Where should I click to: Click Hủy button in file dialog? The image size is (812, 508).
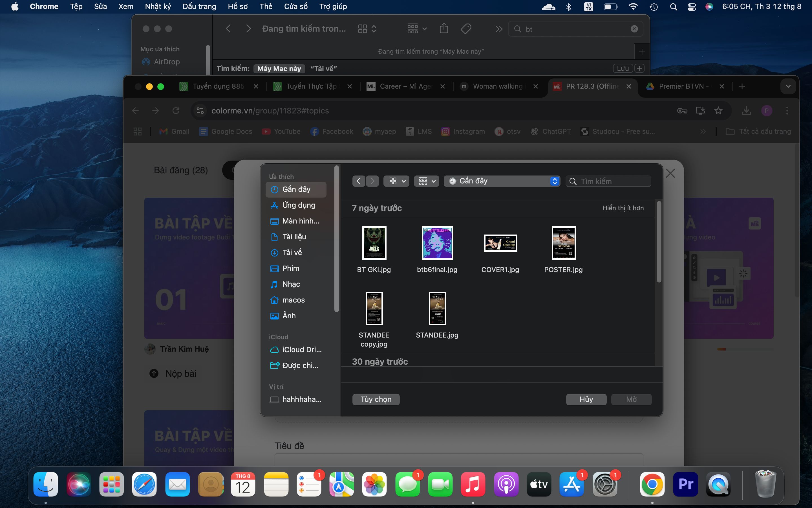coord(586,399)
